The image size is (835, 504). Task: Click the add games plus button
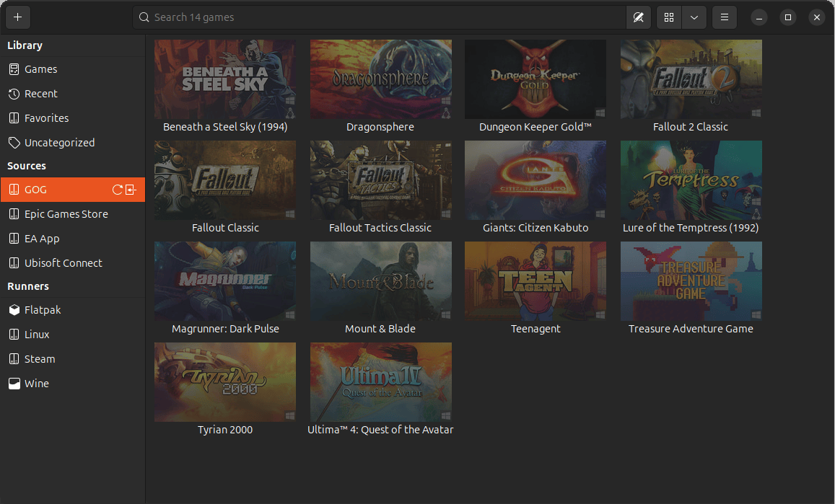(17, 17)
